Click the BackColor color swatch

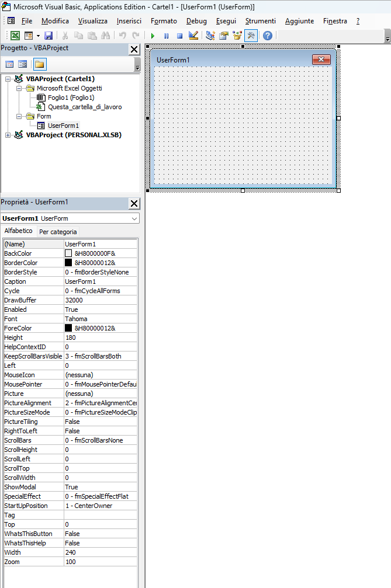(68, 253)
